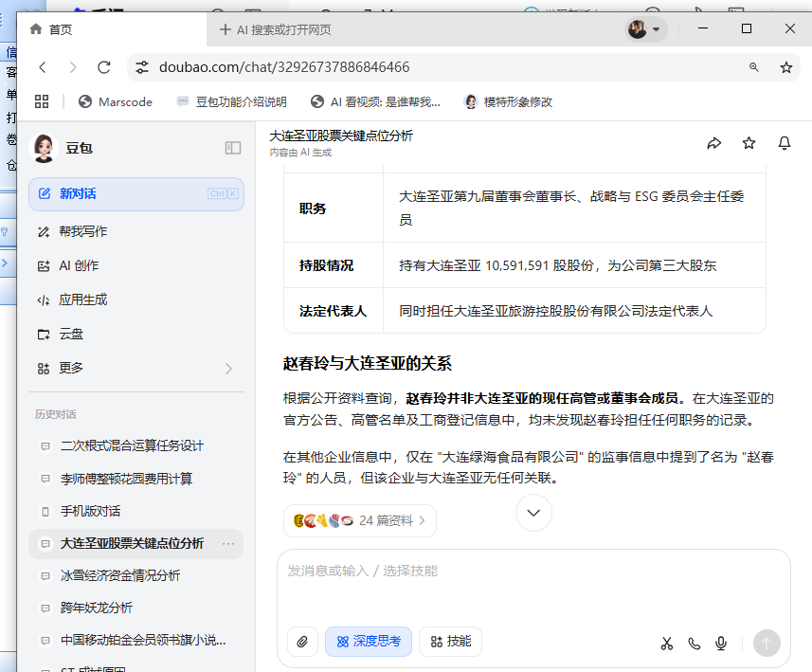Open the apps grid icon in bookmarks bar
This screenshot has width=812, height=672.
(42, 101)
